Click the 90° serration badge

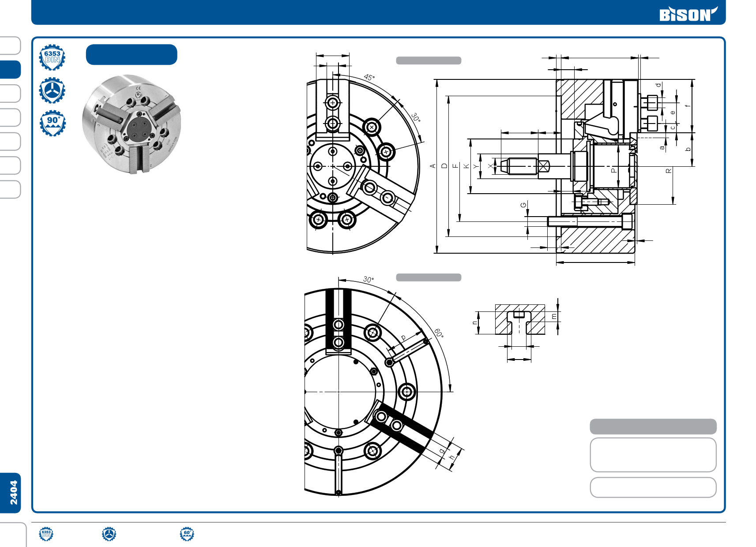click(x=53, y=123)
